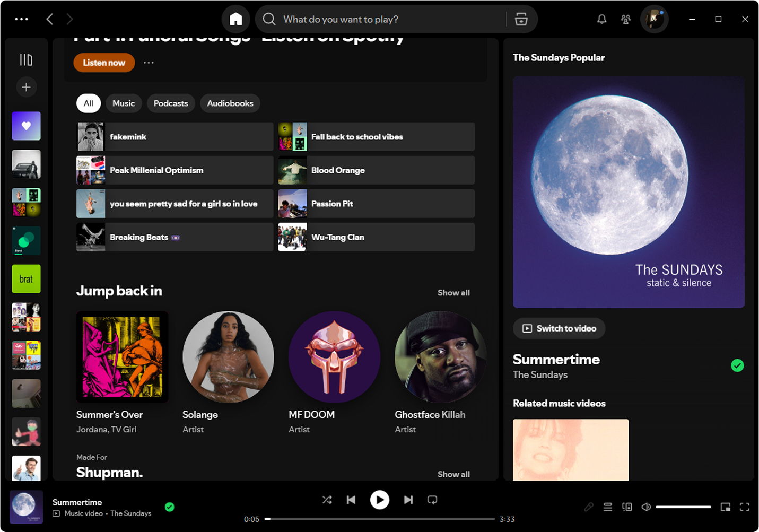Screen dimensions: 759x532
Task: Toggle shuffle playback
Action: coord(327,500)
